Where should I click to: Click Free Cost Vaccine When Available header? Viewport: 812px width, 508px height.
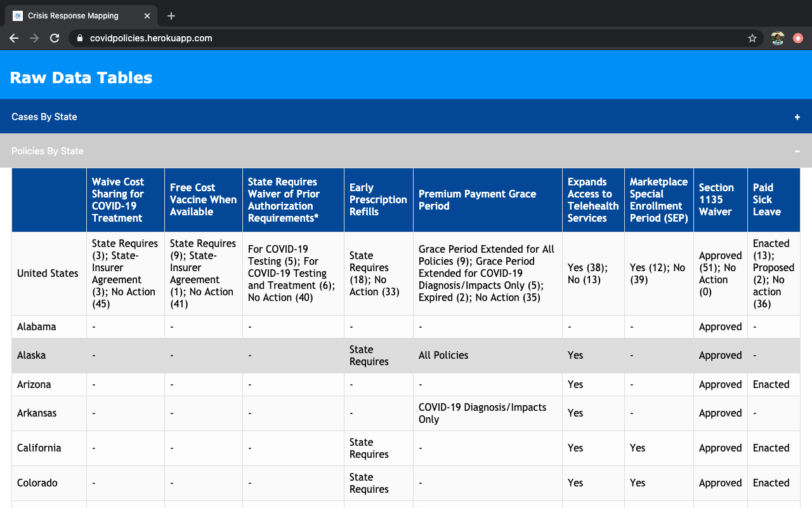pyautogui.click(x=204, y=200)
